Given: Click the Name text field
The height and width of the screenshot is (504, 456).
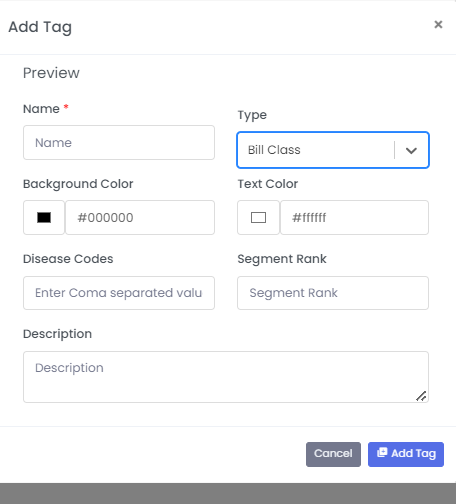Looking at the screenshot, I should (119, 143).
